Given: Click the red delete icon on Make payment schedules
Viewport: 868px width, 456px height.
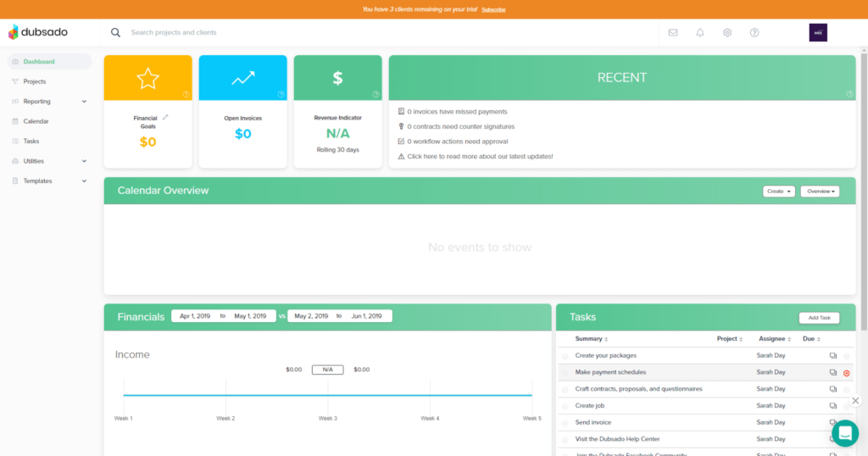Looking at the screenshot, I should pos(846,373).
